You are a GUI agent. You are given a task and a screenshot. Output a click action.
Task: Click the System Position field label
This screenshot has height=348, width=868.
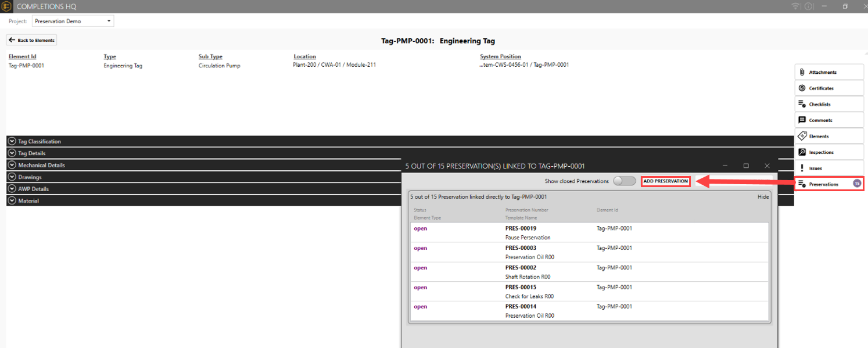pyautogui.click(x=500, y=56)
